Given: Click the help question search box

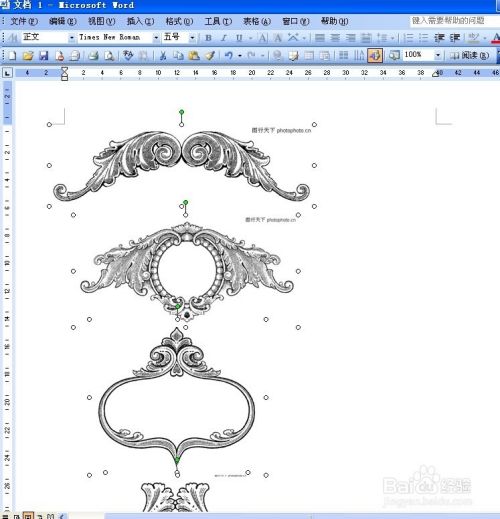Looking at the screenshot, I should pyautogui.click(x=454, y=21).
